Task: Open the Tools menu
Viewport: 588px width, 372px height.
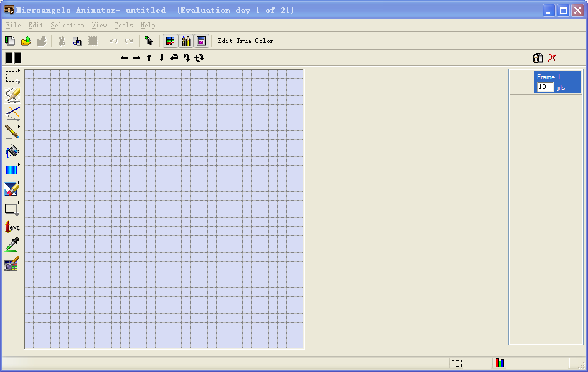Action: pos(123,26)
